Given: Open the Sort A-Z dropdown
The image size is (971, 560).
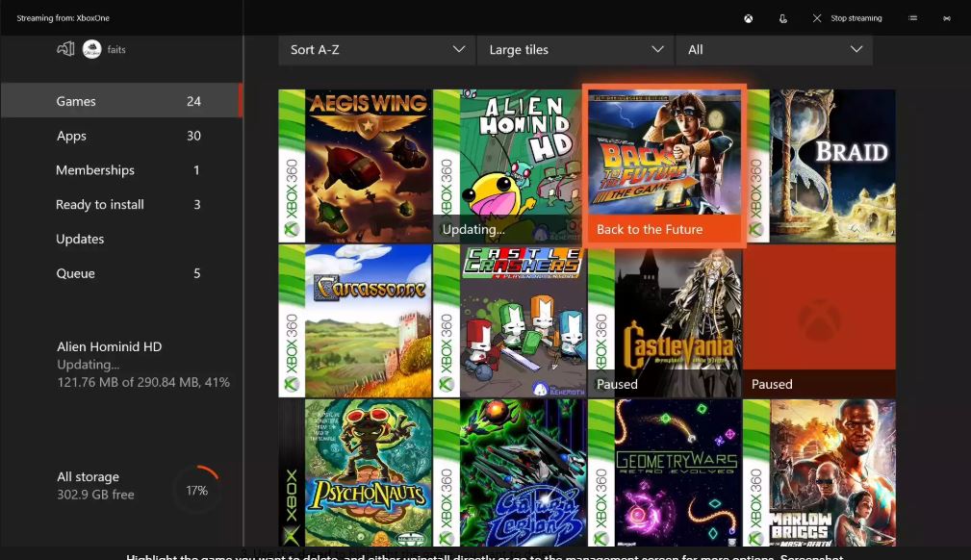Looking at the screenshot, I should click(376, 50).
